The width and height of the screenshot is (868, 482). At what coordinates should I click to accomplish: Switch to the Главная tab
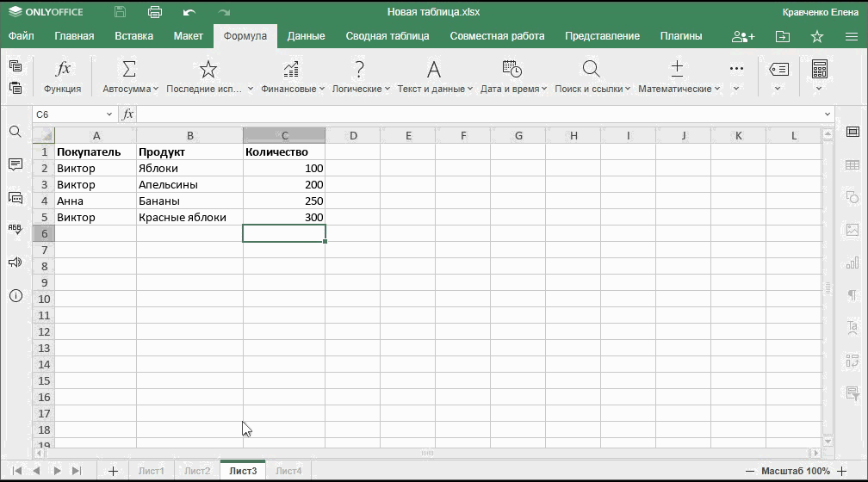pos(74,36)
